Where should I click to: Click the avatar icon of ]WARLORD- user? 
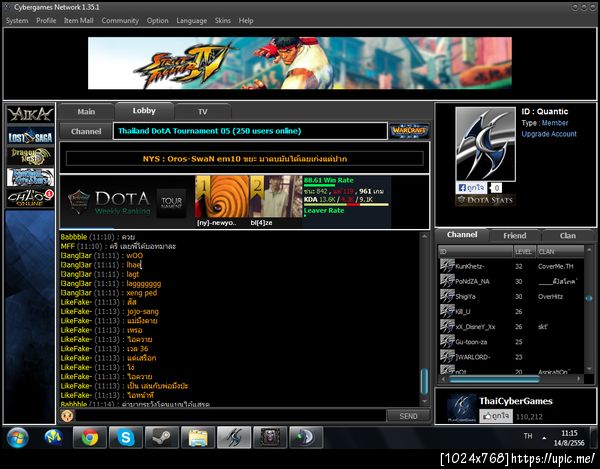coord(447,356)
